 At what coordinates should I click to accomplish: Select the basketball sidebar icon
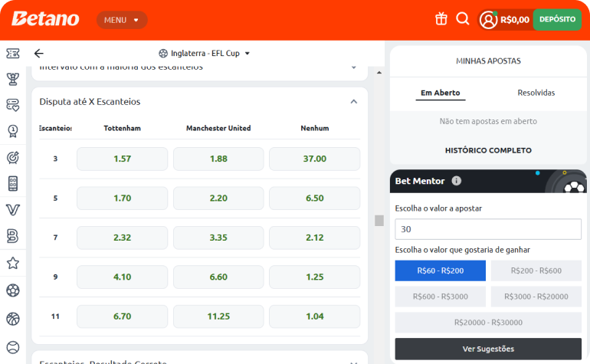[13, 319]
